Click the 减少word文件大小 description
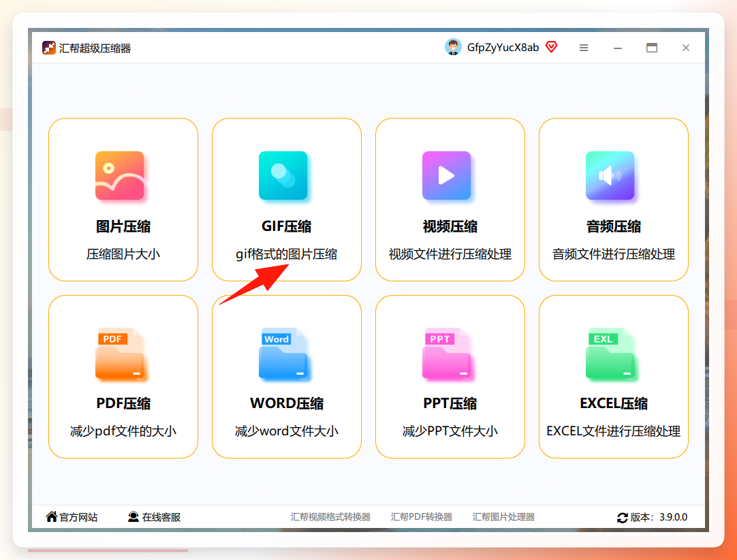This screenshot has width=737, height=560. pyautogui.click(x=287, y=431)
